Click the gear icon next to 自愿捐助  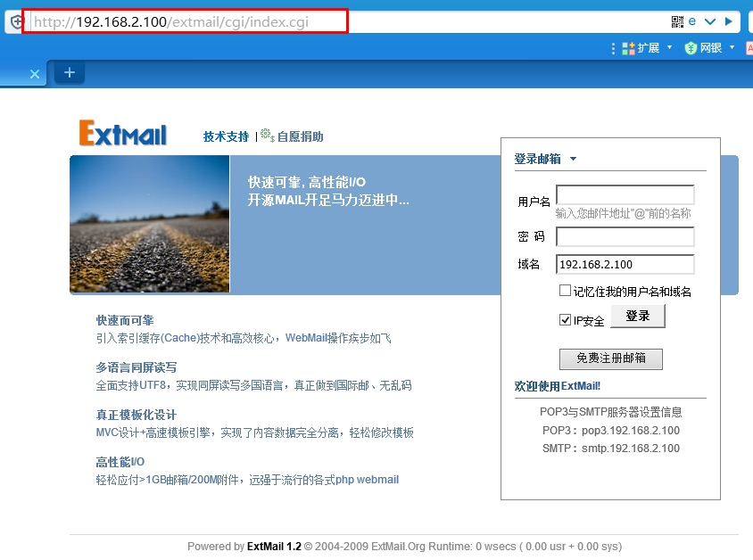[x=268, y=136]
